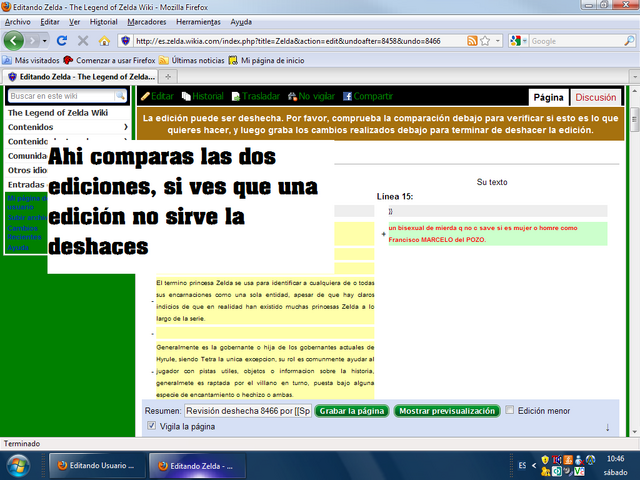This screenshot has width=640, height=480.
Task: Open the Últimas noticias bookmark feed
Action: tap(192, 60)
